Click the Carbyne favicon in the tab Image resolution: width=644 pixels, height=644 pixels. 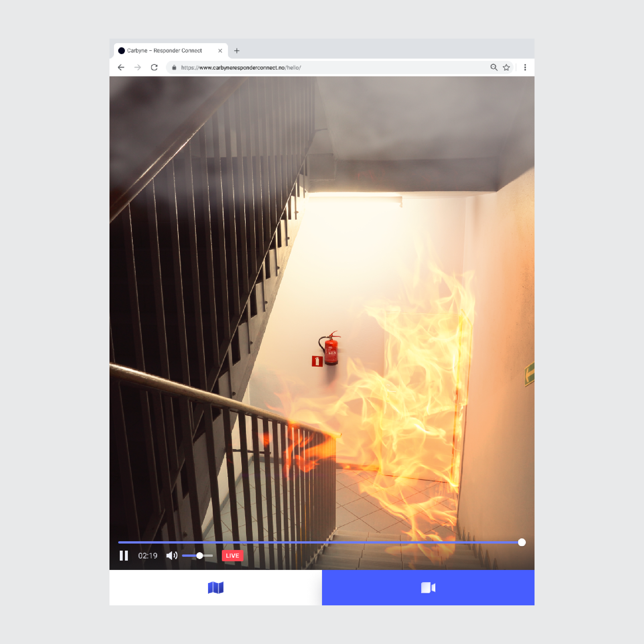[x=122, y=51]
